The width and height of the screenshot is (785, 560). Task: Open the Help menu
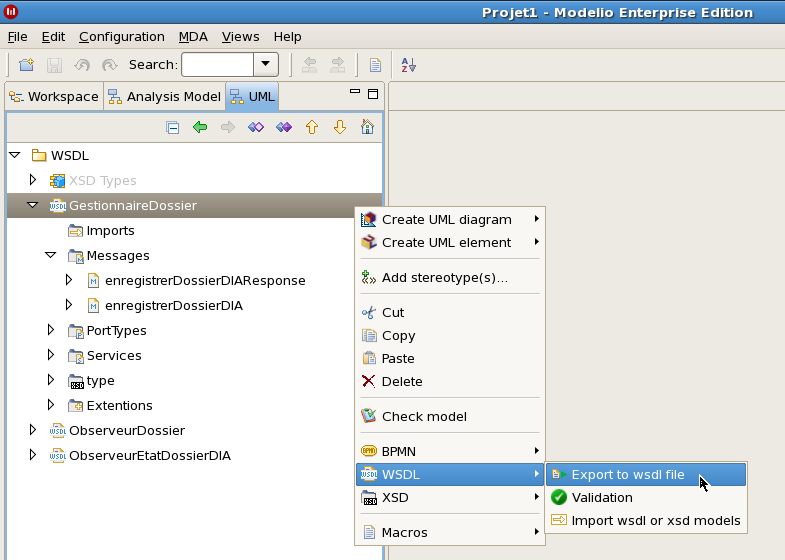(x=287, y=37)
